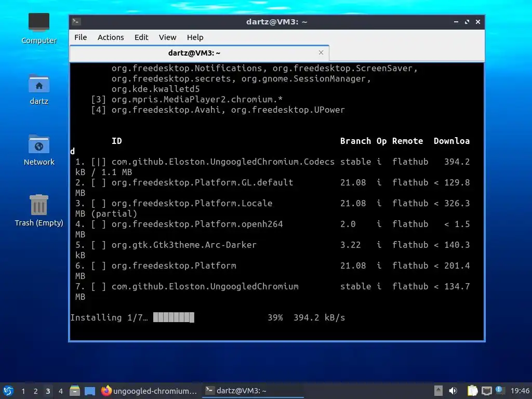
Task: Click the Remote column header
Action: 407,141
